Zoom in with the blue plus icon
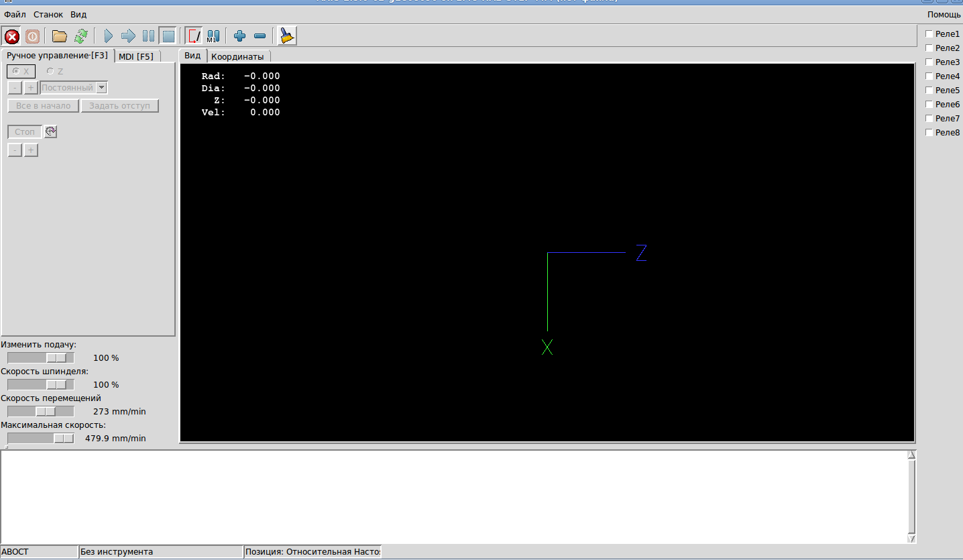Viewport: 963px width, 560px height. [x=239, y=36]
